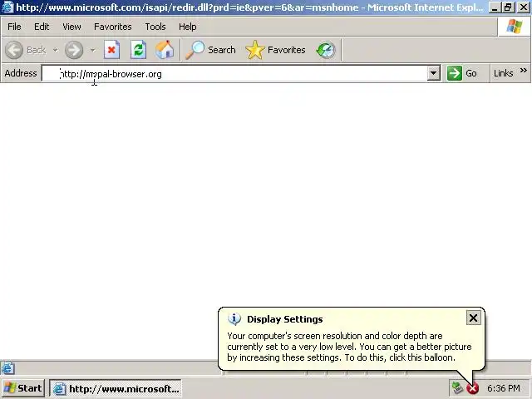This screenshot has height=399, width=532.
Task: Open the View menu
Action: tap(71, 27)
